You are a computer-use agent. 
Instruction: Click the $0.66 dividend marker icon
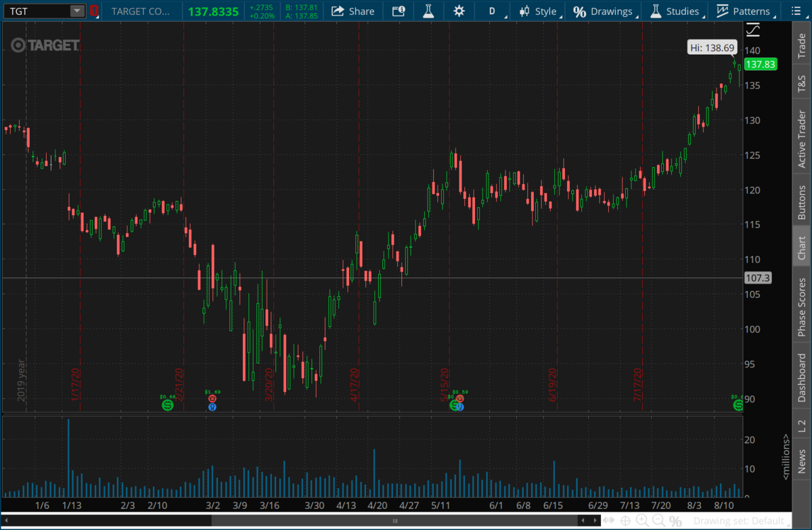pos(168,405)
